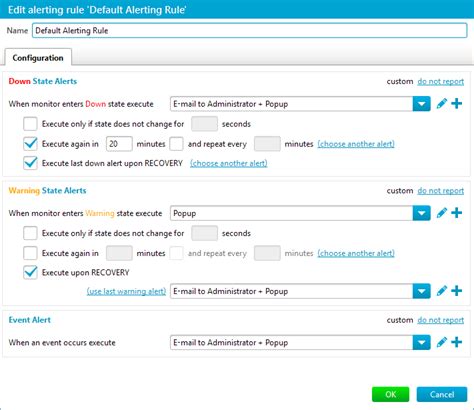Click Warning 'Execute again in' minutes field
This screenshot has width=474, height=410.
[x=119, y=253]
